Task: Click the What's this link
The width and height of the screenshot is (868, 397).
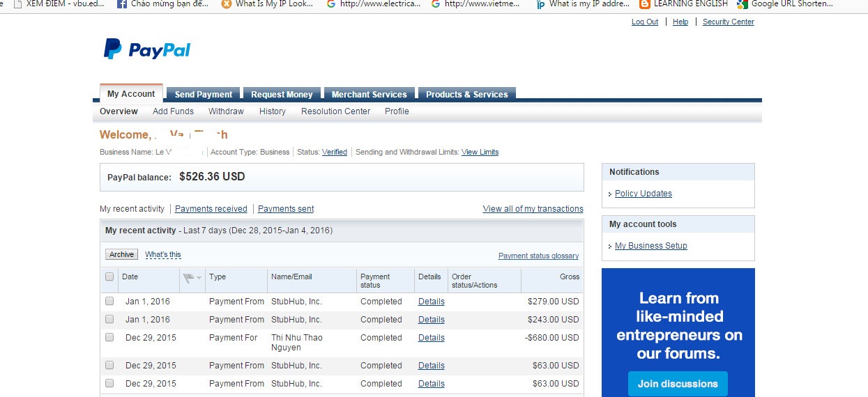Action: click(x=163, y=255)
